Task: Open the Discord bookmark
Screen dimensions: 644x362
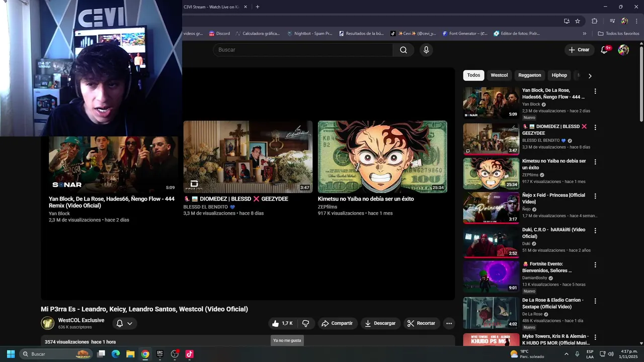Action: 219,34
